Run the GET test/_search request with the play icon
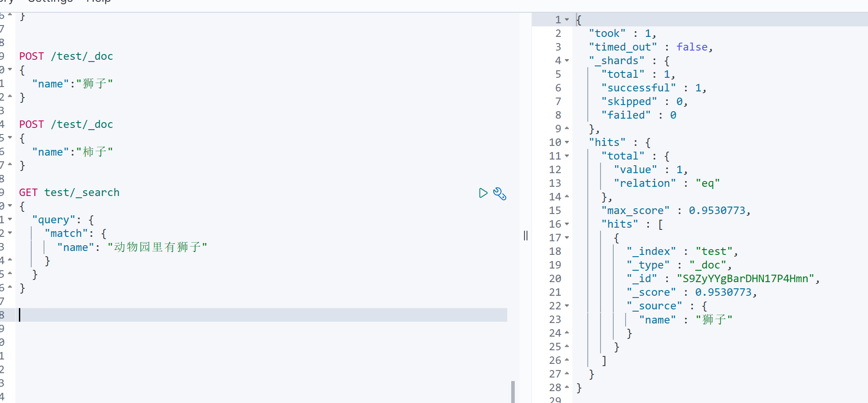Viewport: 868px width, 403px height. (483, 193)
